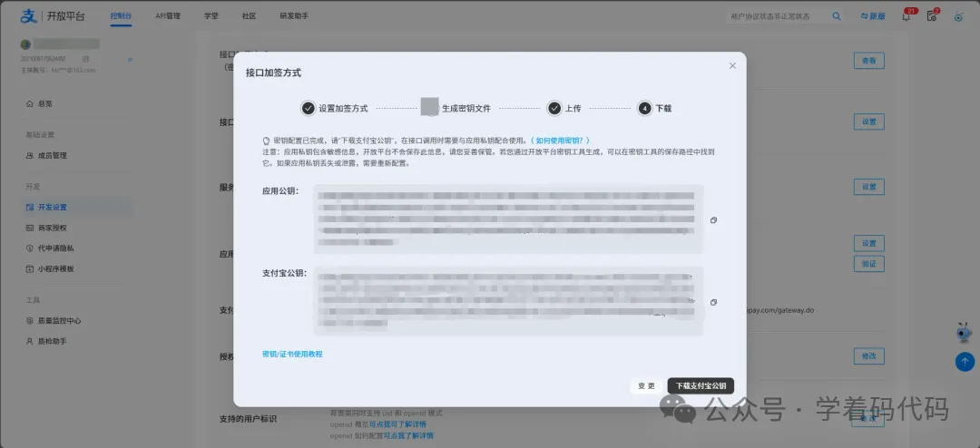Screen dimensions: 980x448
Task: Click the floating robot mascot at the page edge
Action: click(965, 333)
